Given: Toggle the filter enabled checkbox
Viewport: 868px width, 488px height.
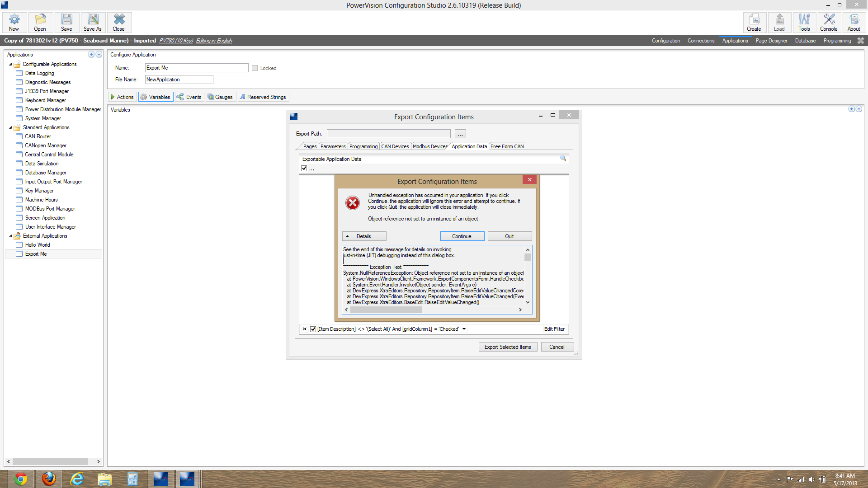Looking at the screenshot, I should (x=313, y=329).
